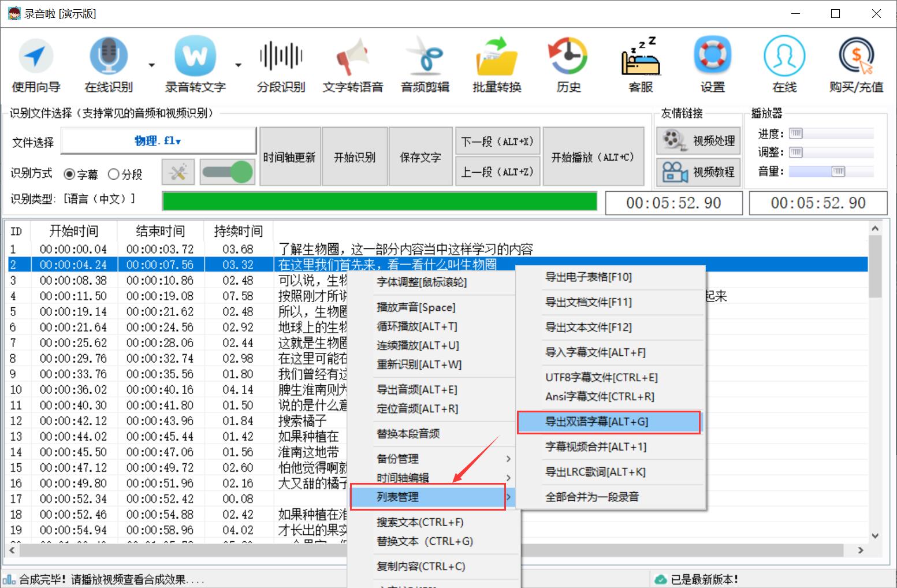Open 分段识别 waveform tool
897x588 pixels.
pyautogui.click(x=281, y=65)
